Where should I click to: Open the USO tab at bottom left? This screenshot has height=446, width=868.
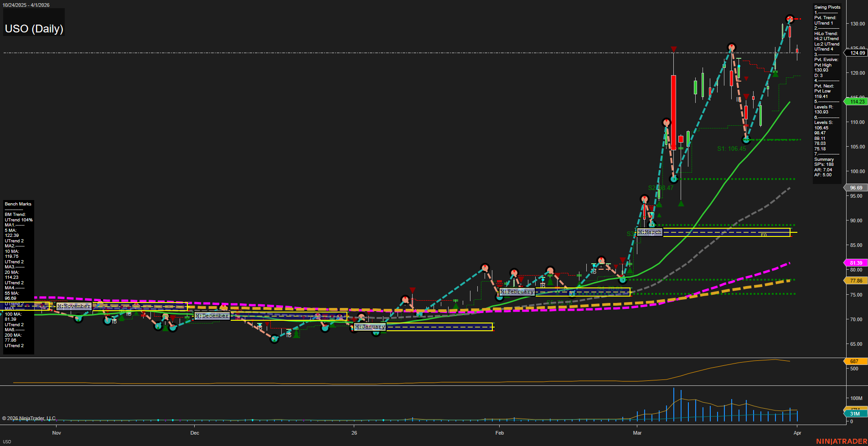pyautogui.click(x=7, y=441)
